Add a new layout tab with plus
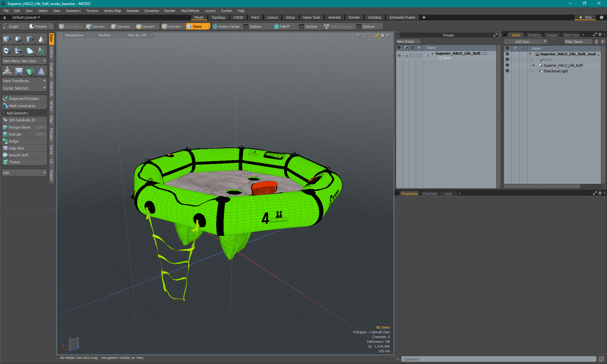The width and height of the screenshot is (607, 364). (x=424, y=17)
